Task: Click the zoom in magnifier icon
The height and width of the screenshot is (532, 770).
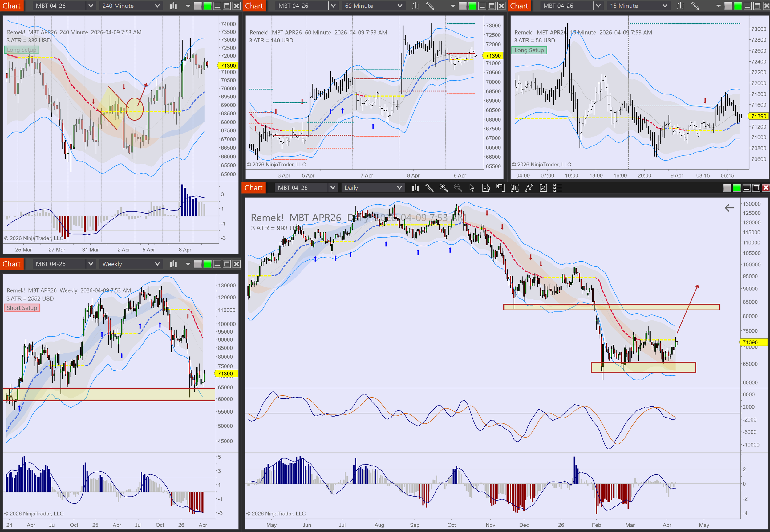Action: click(444, 188)
